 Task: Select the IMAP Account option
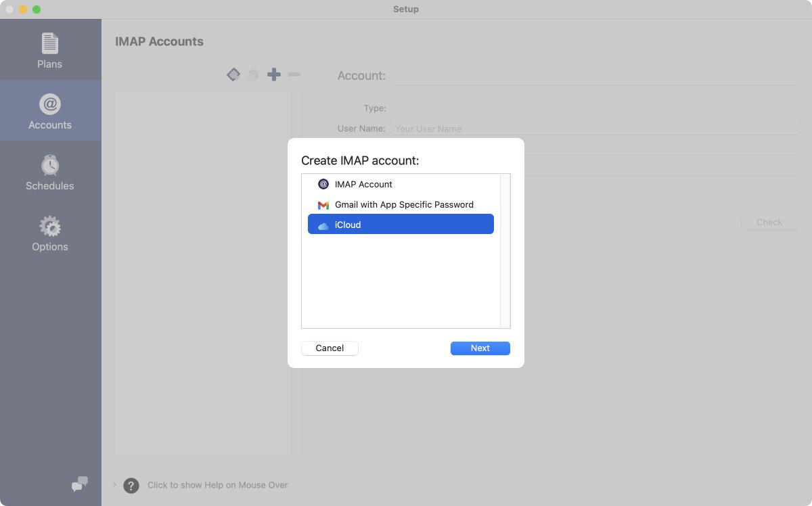[364, 184]
